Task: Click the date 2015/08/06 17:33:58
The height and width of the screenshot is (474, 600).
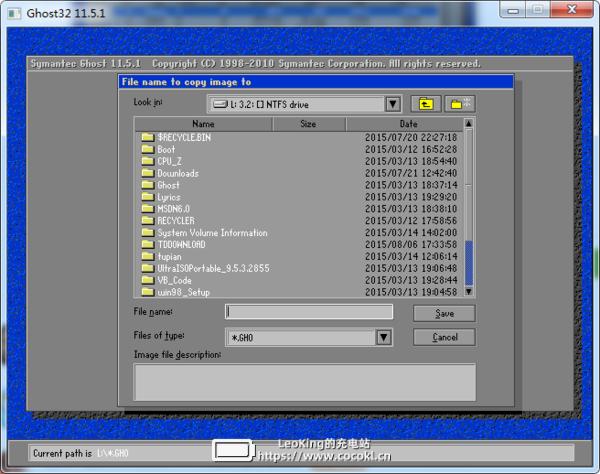Action: (x=411, y=244)
